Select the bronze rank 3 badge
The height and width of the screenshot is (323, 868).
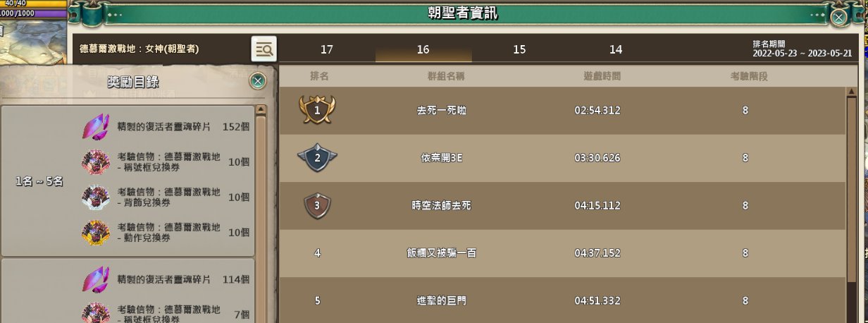(317, 205)
